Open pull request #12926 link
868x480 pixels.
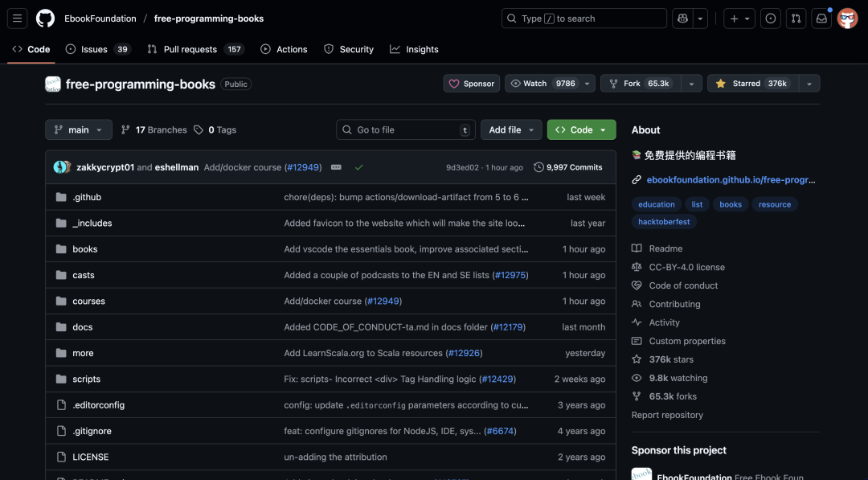(x=464, y=353)
